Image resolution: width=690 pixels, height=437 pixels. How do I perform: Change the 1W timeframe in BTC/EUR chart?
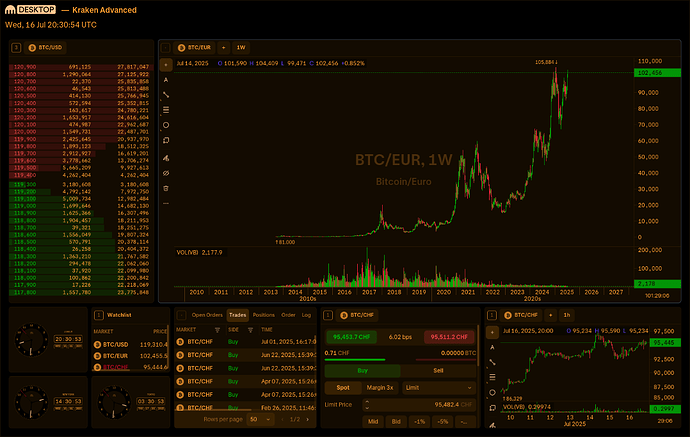[241, 48]
